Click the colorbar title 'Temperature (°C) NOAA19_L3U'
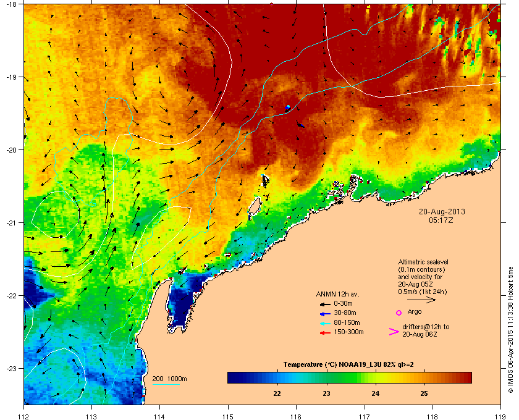The height and width of the screenshot is (420, 519). (332, 364)
